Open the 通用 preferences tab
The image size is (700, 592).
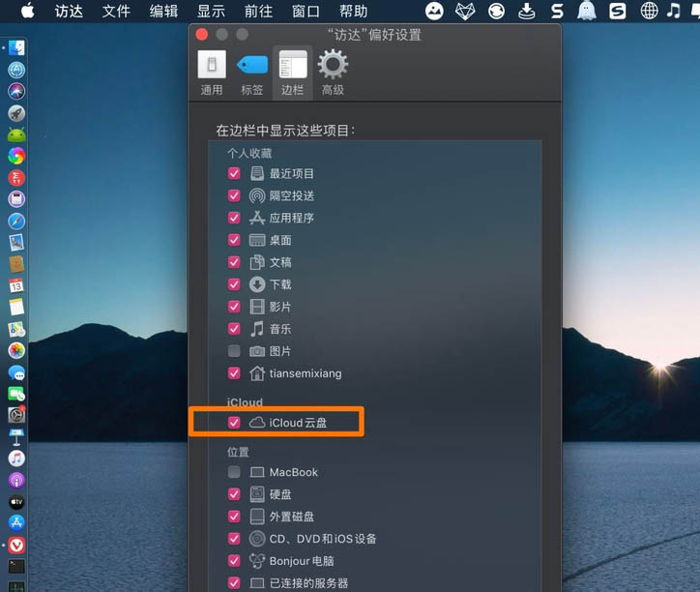(x=212, y=74)
